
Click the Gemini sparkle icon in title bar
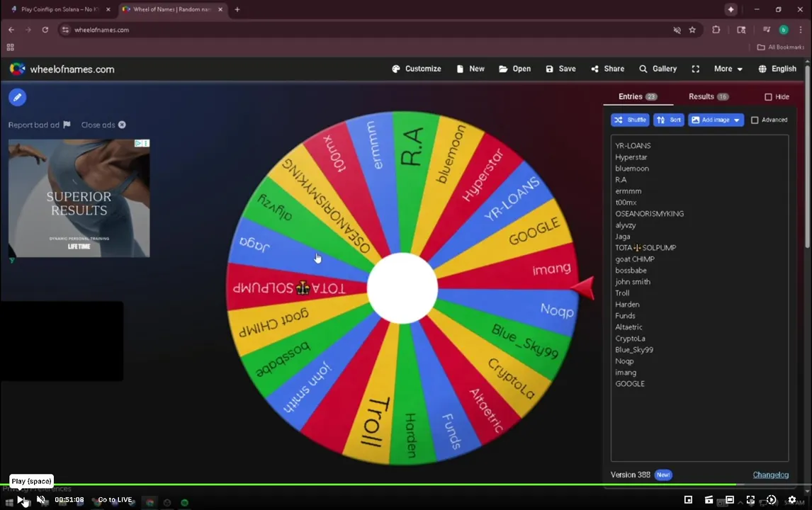tap(731, 9)
